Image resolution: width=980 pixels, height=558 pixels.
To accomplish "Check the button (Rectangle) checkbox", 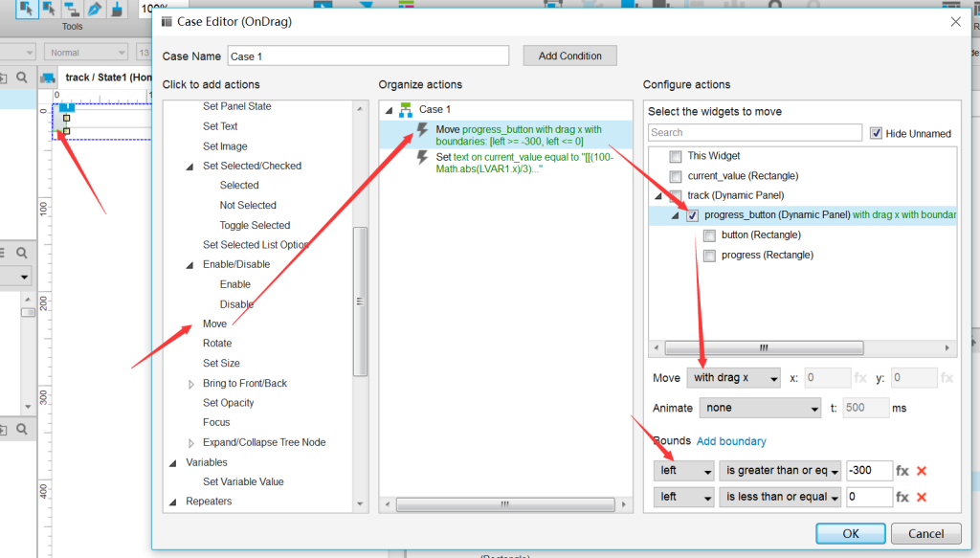I will point(709,235).
